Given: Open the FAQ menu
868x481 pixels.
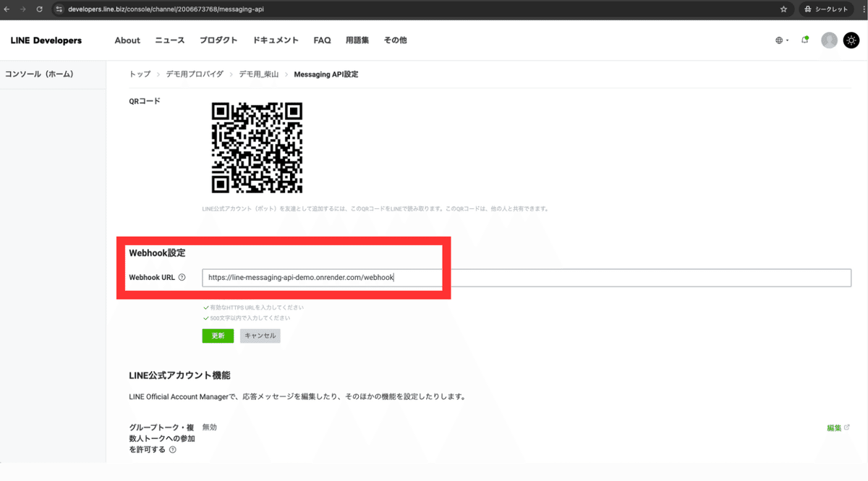Looking at the screenshot, I should click(x=322, y=41).
